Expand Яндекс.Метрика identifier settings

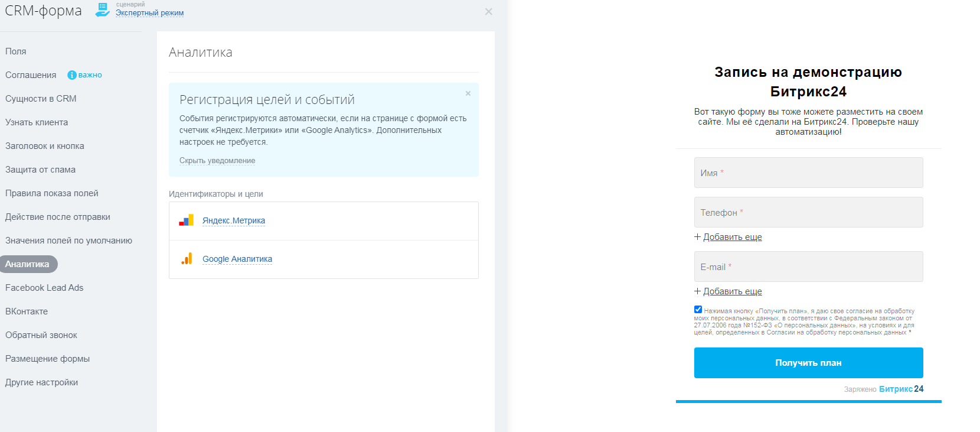[x=234, y=220]
